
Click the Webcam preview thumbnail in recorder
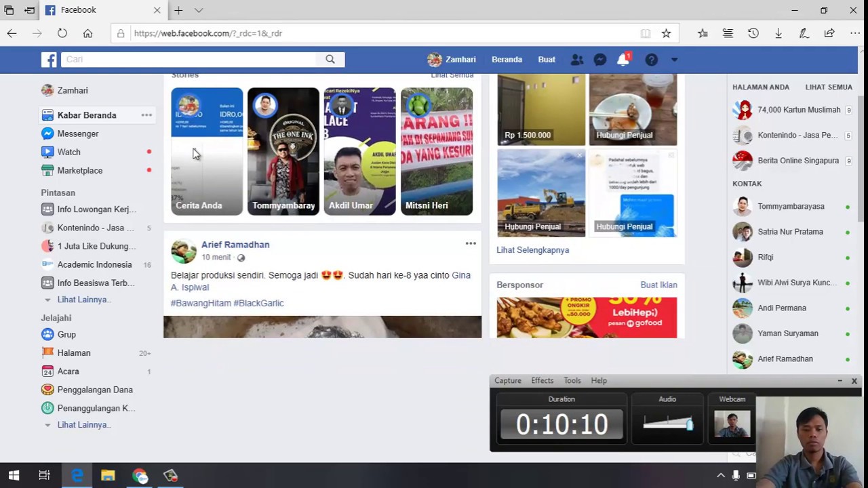coord(732,424)
